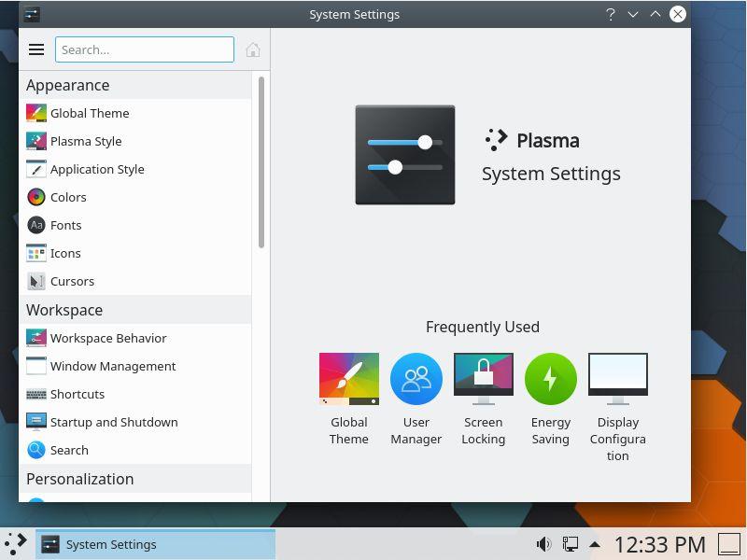Open Display Configuration shortcut
The height and width of the screenshot is (560, 747).
[618, 379]
